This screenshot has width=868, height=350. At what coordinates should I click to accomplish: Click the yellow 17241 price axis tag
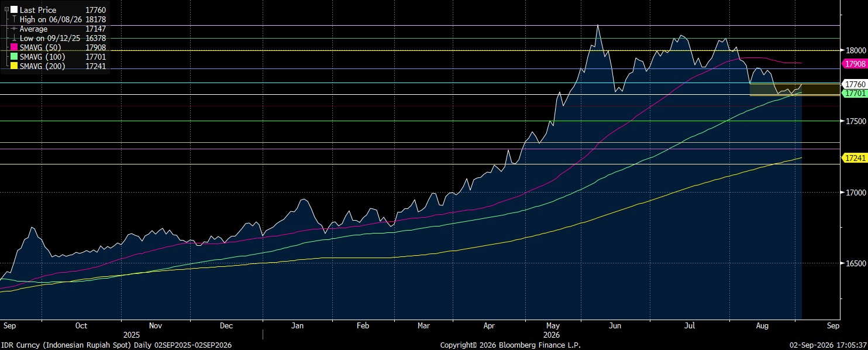[855, 158]
